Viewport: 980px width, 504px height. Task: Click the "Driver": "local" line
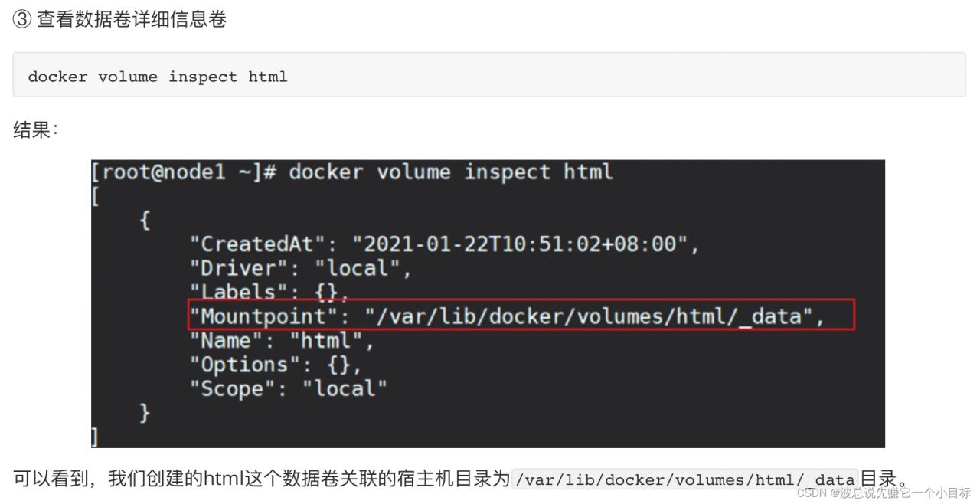click(x=301, y=268)
